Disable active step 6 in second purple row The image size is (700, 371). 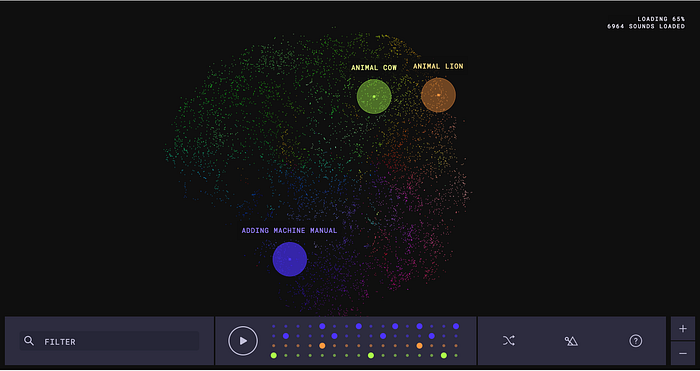[x=334, y=336]
